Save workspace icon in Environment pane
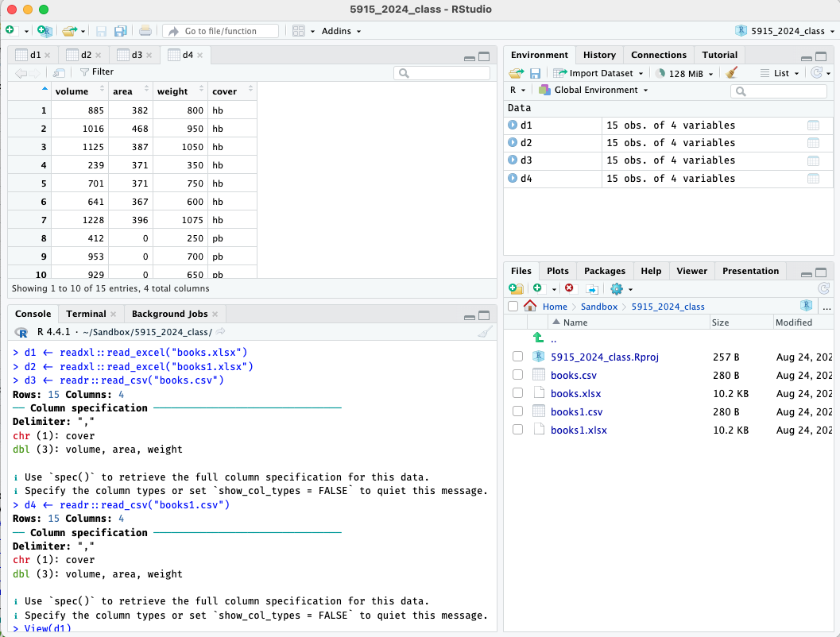Screen dimensions: 840x637 pos(535,73)
